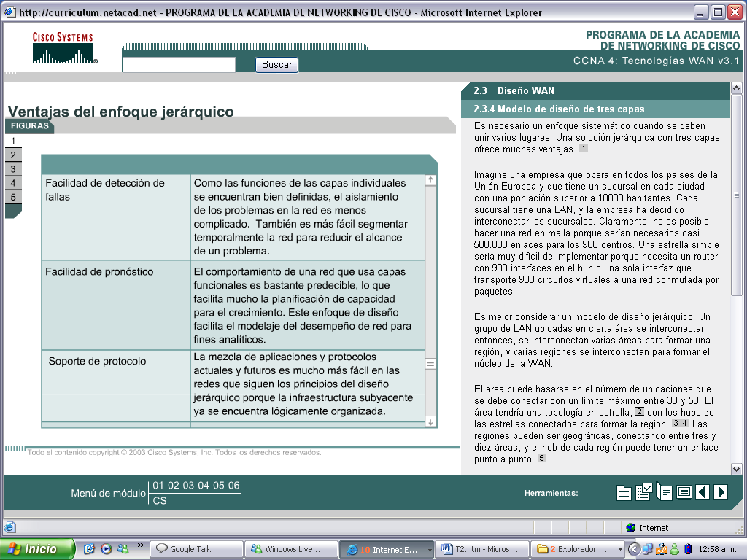The image size is (747, 560).
Task: Click the FIGURAS label tab
Action: pyautogui.click(x=29, y=125)
